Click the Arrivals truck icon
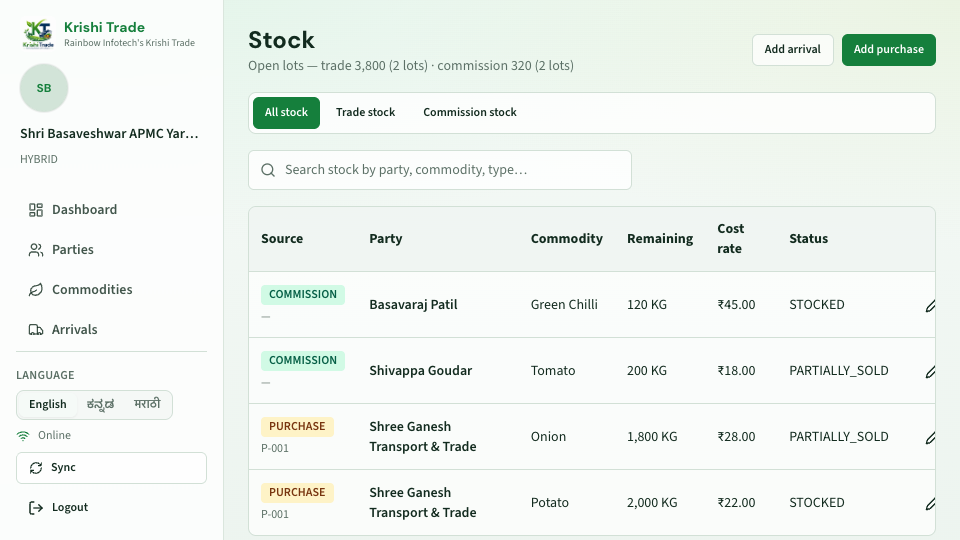The width and height of the screenshot is (960, 540). pyautogui.click(x=36, y=330)
